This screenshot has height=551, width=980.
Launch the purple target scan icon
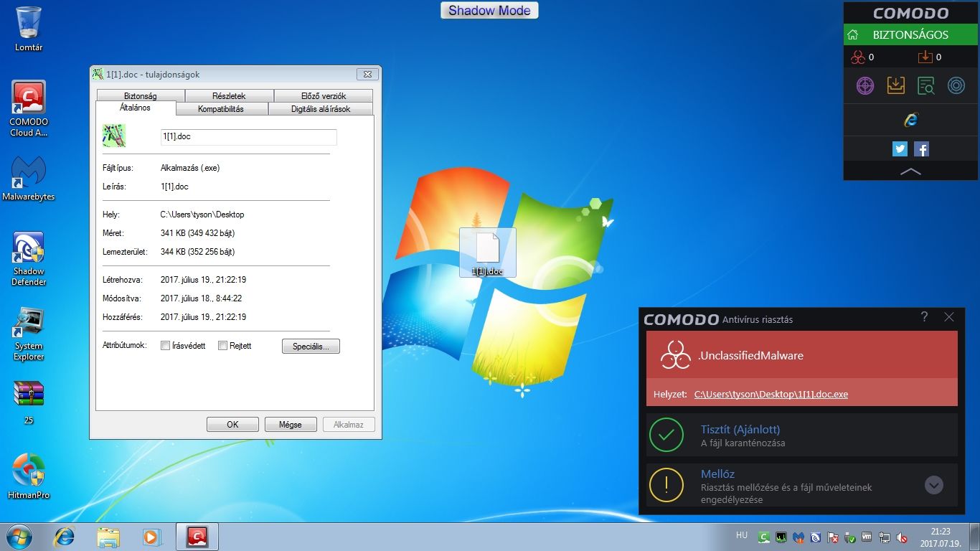[865, 85]
